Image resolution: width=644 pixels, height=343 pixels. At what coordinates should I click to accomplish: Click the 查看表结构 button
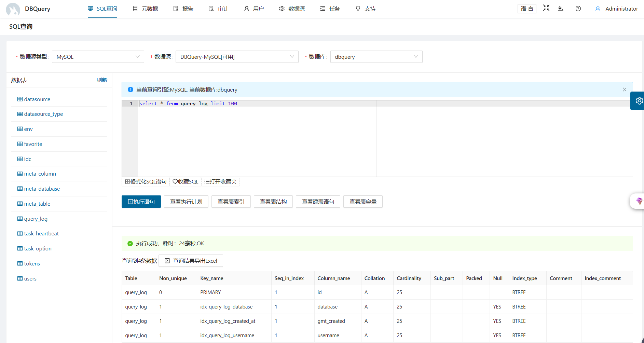tap(273, 202)
